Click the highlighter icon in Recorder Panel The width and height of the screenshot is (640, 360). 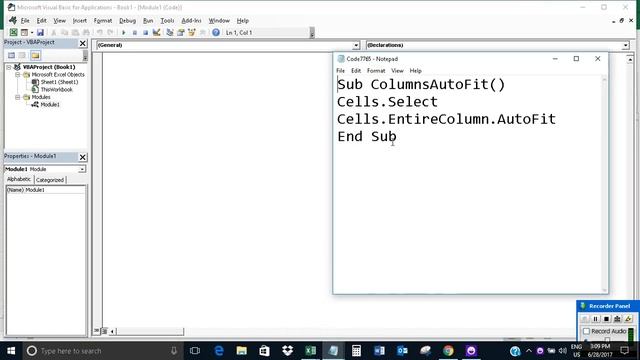click(628, 319)
